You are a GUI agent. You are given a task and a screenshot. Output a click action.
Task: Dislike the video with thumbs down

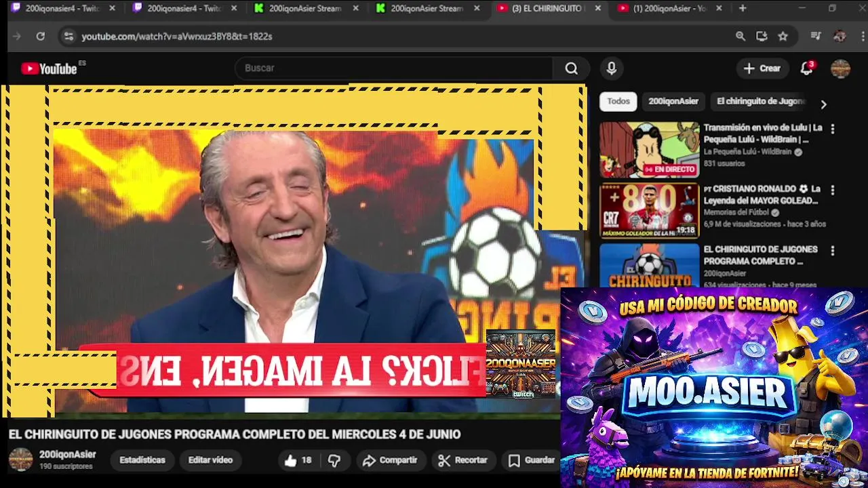point(334,460)
